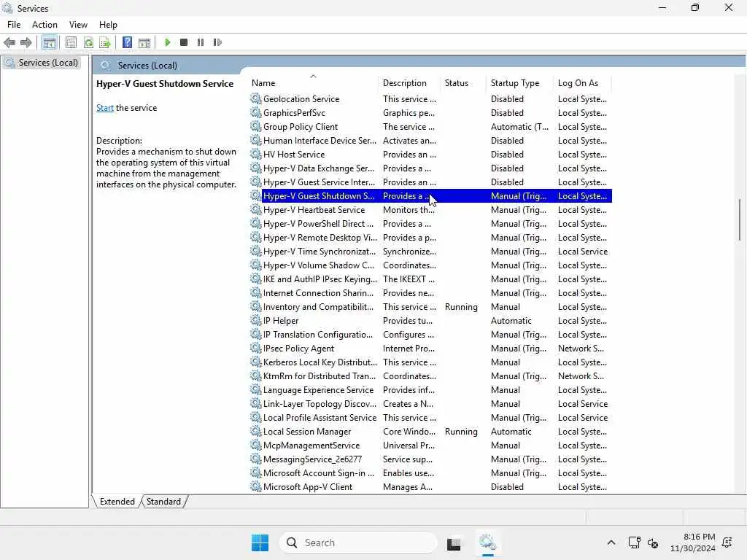Select Hyper-V Guest Service Interface row

[430, 182]
